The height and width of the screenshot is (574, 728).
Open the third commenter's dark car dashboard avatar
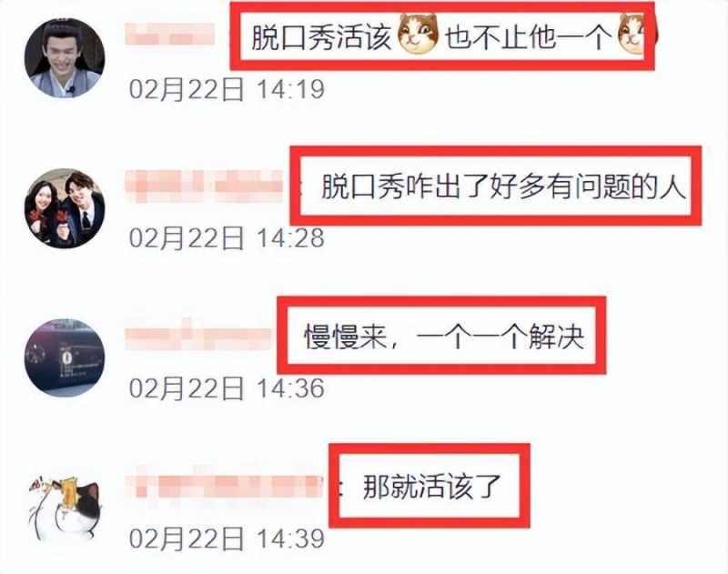tap(65, 357)
